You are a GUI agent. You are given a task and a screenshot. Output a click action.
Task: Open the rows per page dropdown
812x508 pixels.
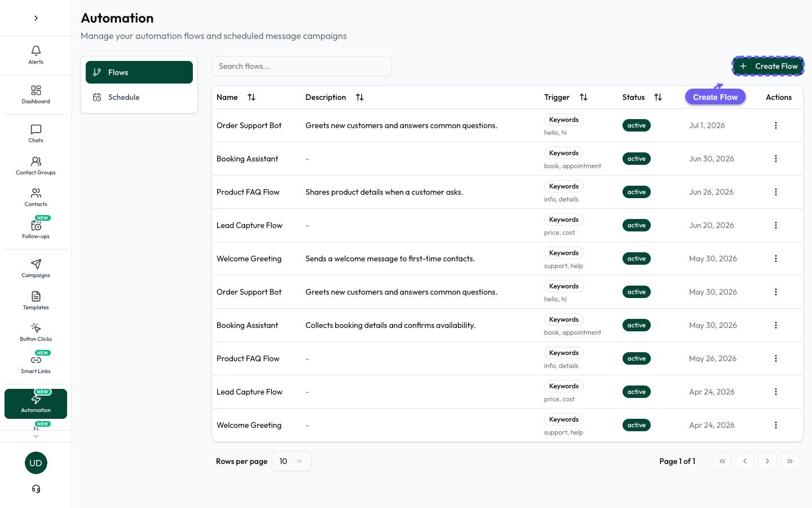(292, 461)
